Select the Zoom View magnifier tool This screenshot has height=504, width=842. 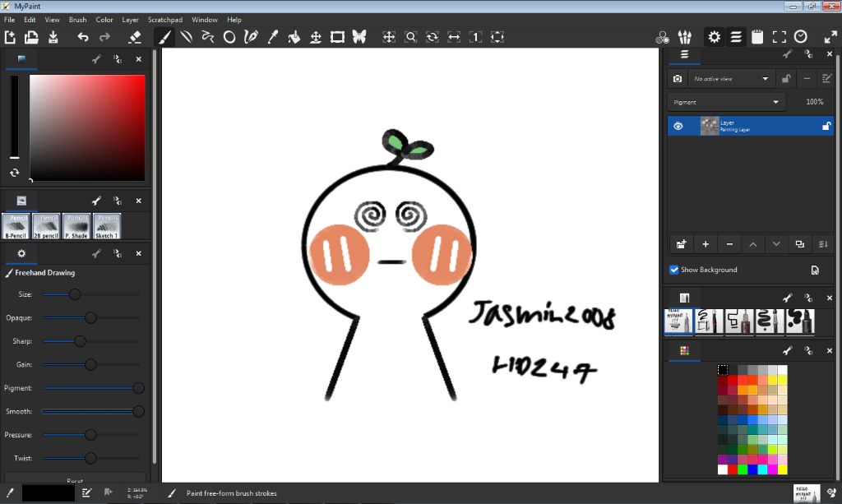(x=411, y=37)
